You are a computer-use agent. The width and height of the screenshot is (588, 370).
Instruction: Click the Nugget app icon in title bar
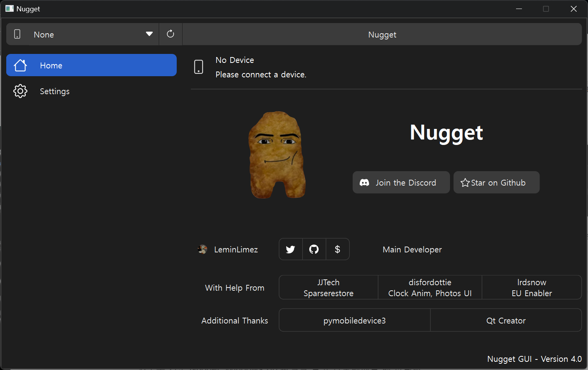(x=9, y=9)
